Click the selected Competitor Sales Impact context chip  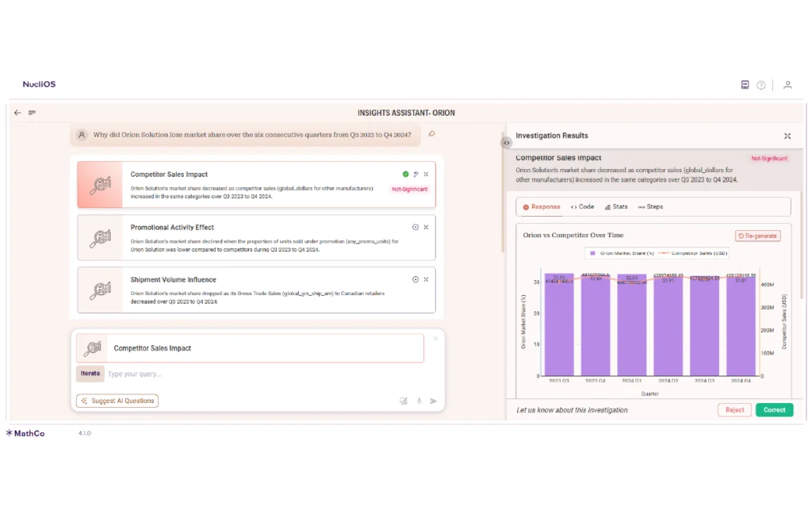[250, 348]
